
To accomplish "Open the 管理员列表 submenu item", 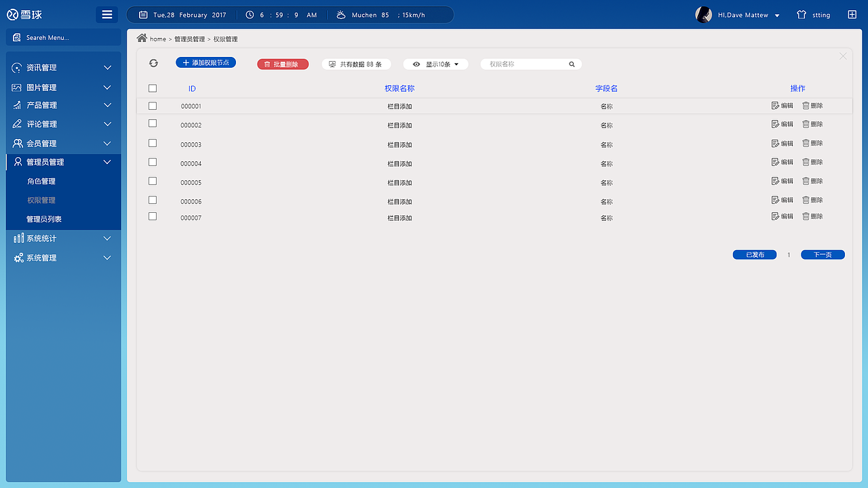I will (44, 220).
